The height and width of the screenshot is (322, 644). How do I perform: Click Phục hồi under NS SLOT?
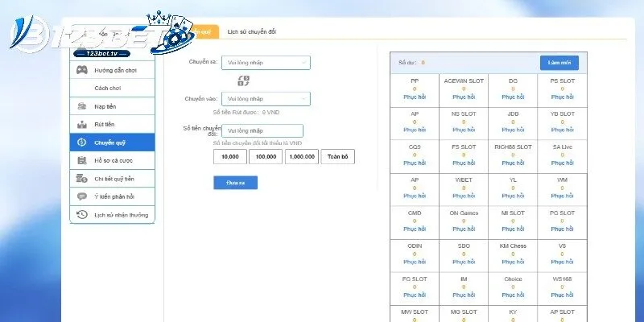[464, 130]
